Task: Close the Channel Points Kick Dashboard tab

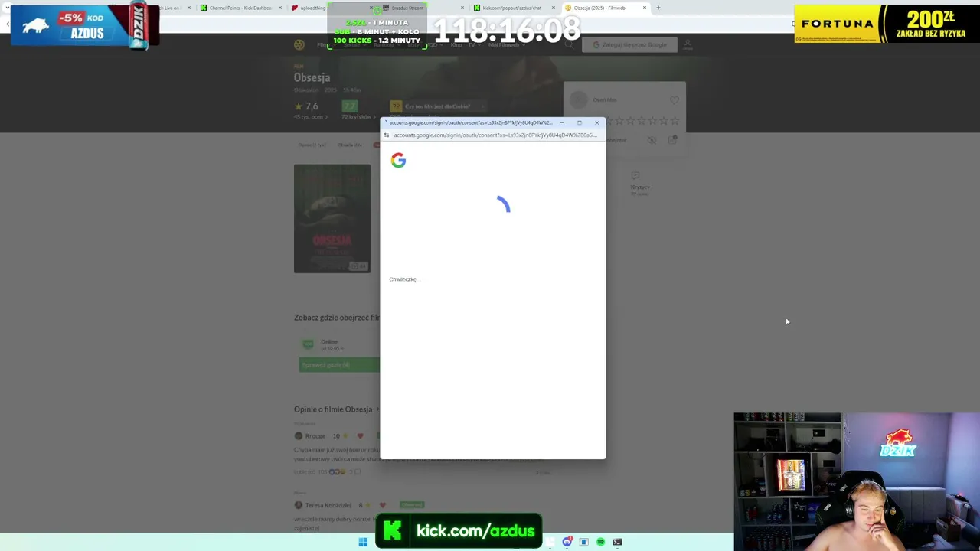Action: (x=279, y=8)
